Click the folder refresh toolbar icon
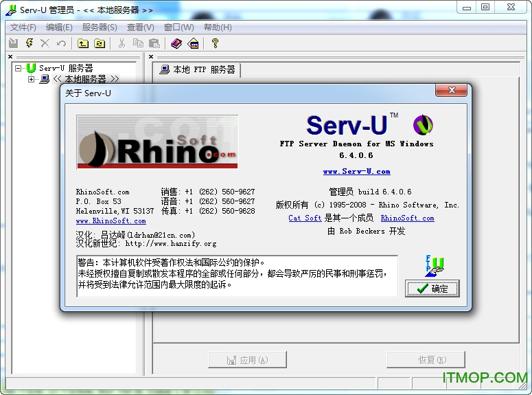Viewport: 532px width, 395px height. pyautogui.click(x=100, y=43)
